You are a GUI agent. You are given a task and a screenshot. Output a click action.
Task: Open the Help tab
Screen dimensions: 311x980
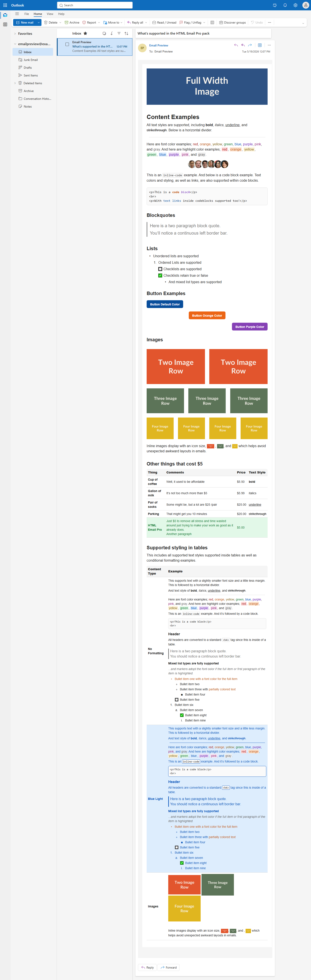point(61,14)
